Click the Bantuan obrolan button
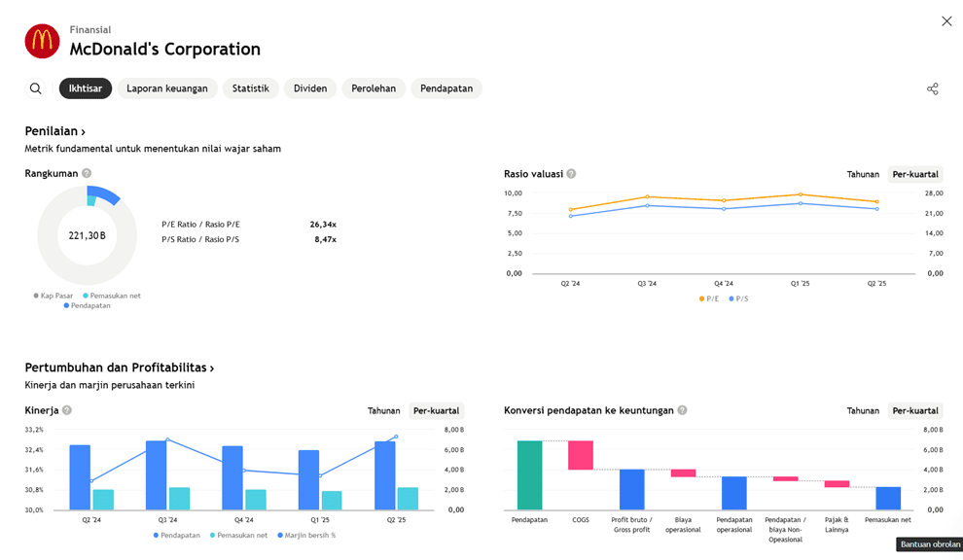Image resolution: width=963 pixels, height=560 pixels. [x=929, y=544]
